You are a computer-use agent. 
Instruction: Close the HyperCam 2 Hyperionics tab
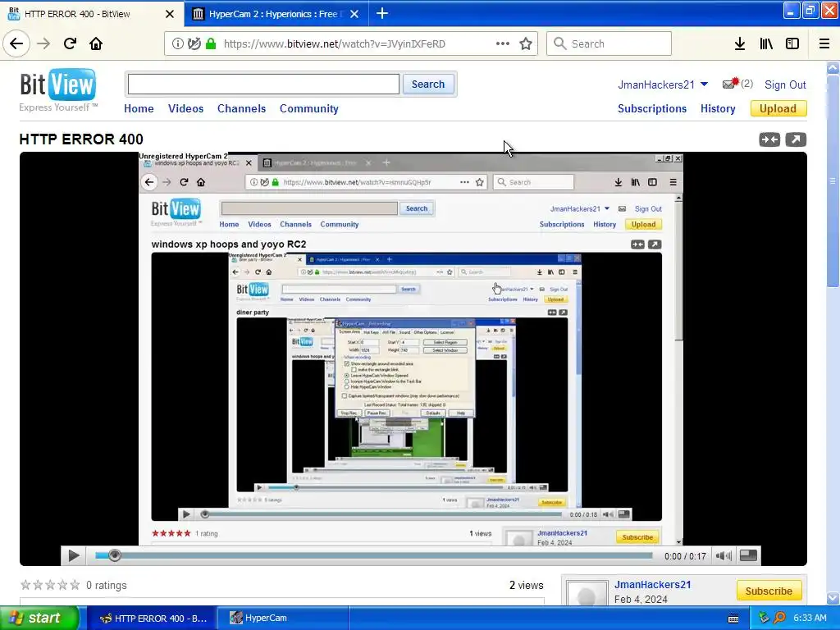(354, 14)
